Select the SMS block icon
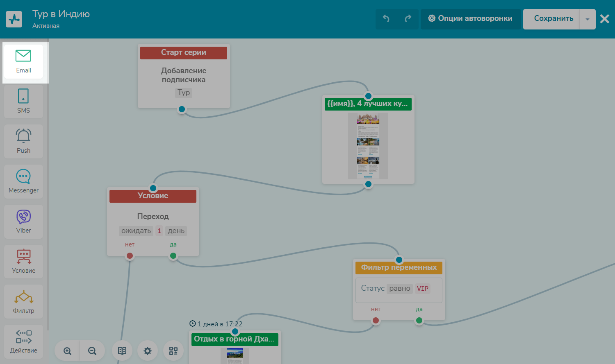 [x=23, y=101]
